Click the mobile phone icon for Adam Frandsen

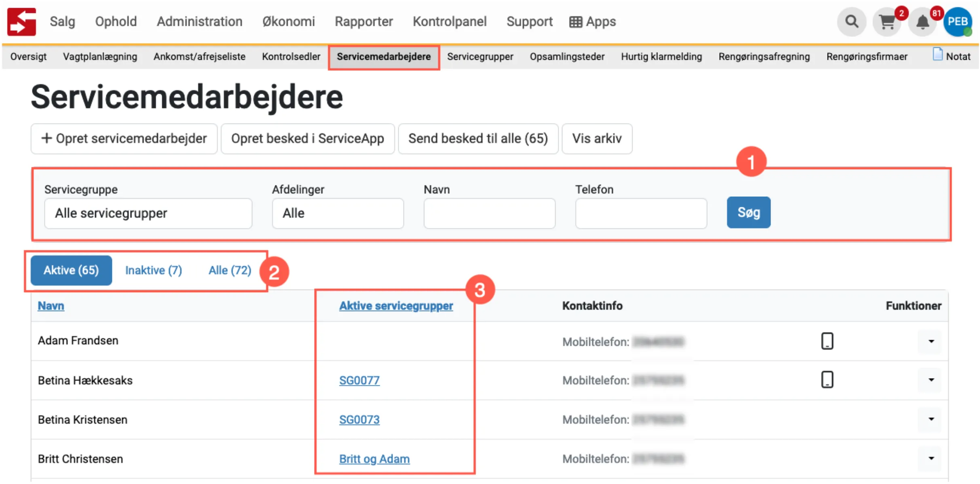(x=827, y=341)
